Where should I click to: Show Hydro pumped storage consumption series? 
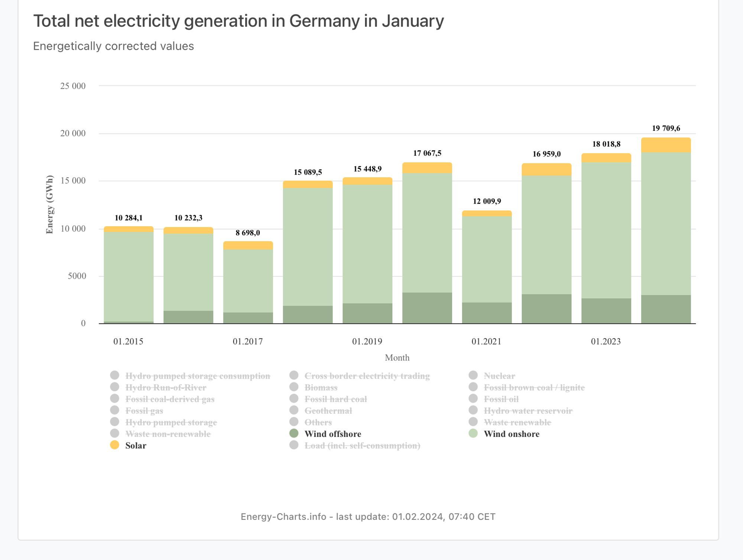[x=190, y=376]
